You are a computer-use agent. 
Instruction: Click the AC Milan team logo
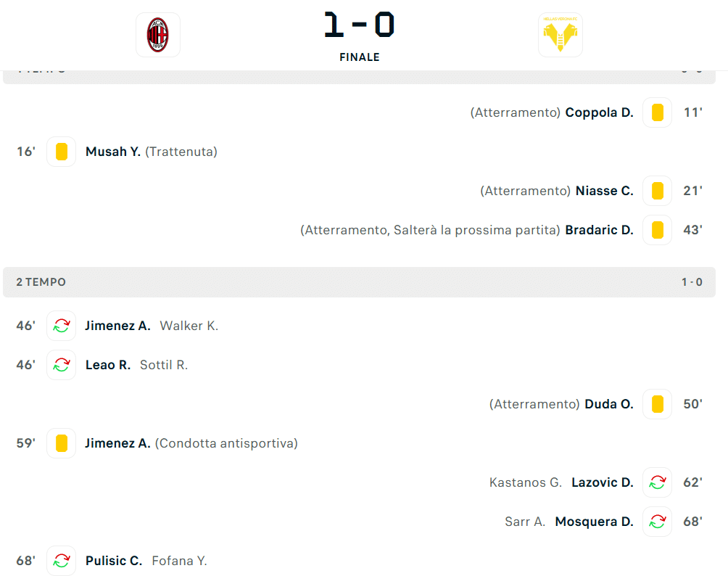click(x=157, y=34)
